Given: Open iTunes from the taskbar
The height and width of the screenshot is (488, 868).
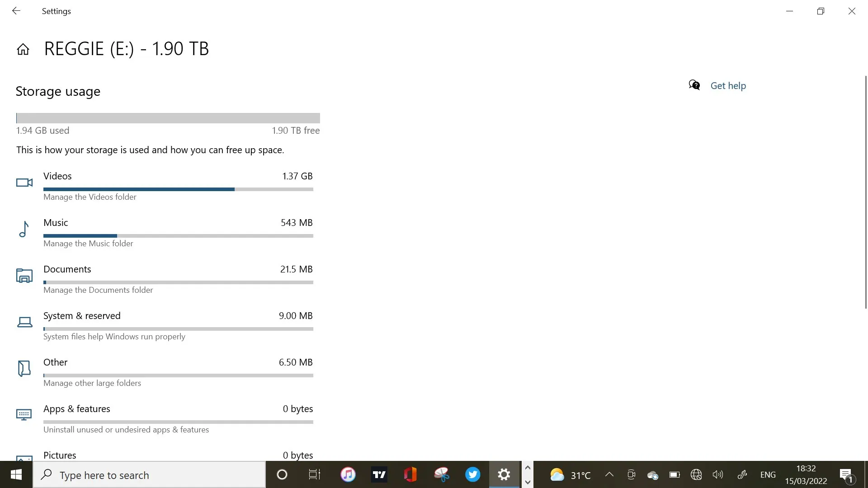Looking at the screenshot, I should [x=348, y=474].
